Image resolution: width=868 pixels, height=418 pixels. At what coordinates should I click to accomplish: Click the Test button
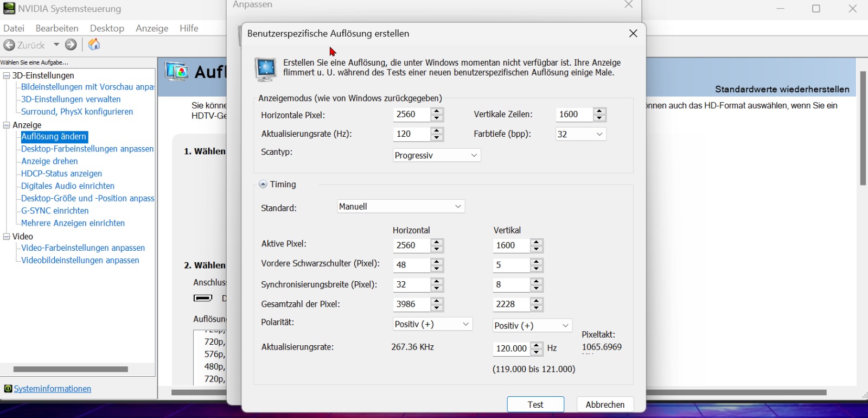[535, 404]
